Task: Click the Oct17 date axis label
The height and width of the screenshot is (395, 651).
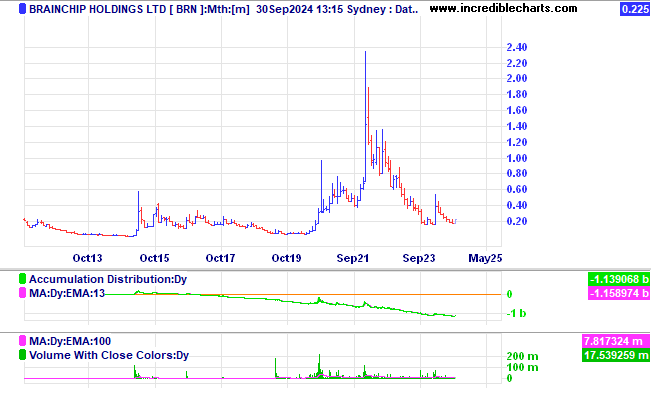Action: pyautogui.click(x=220, y=258)
